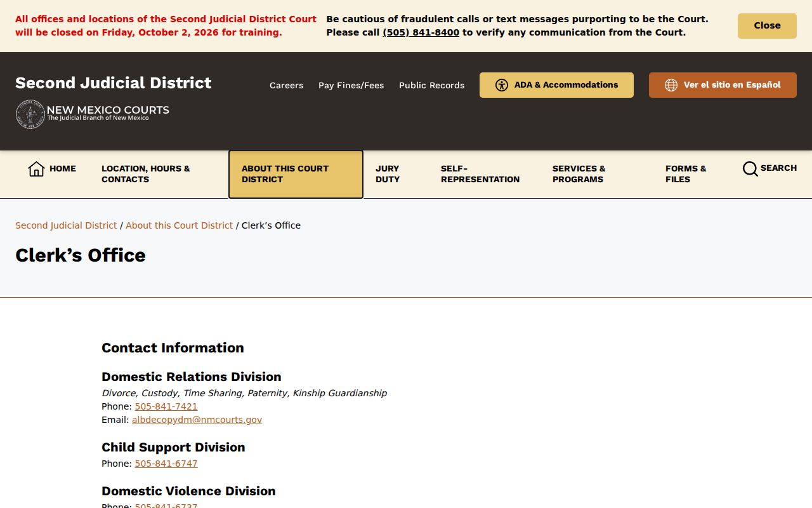
Task: Open ADA & Accommodations page
Action: (x=556, y=85)
